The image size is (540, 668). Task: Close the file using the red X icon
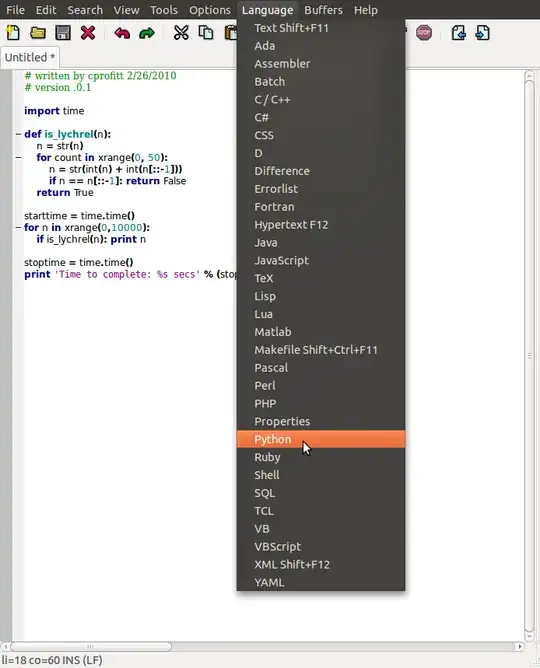(x=88, y=33)
